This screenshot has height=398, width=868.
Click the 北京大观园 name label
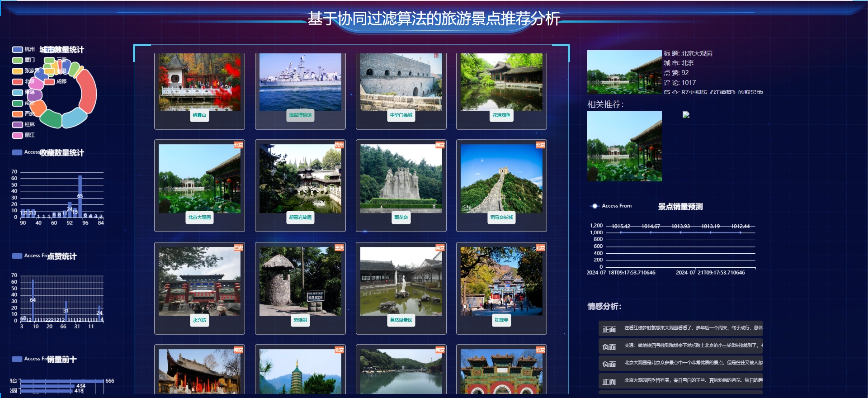(x=199, y=218)
